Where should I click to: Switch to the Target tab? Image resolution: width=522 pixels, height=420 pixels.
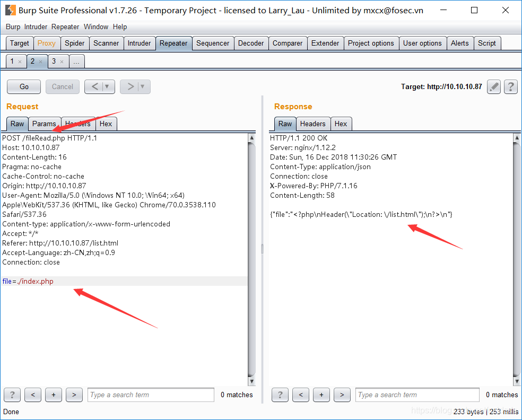point(20,43)
